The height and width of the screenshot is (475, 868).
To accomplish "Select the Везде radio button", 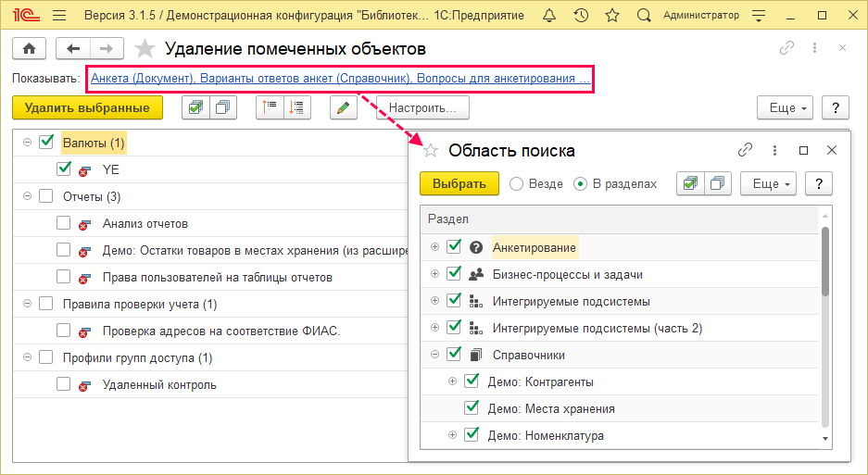I will point(516,184).
